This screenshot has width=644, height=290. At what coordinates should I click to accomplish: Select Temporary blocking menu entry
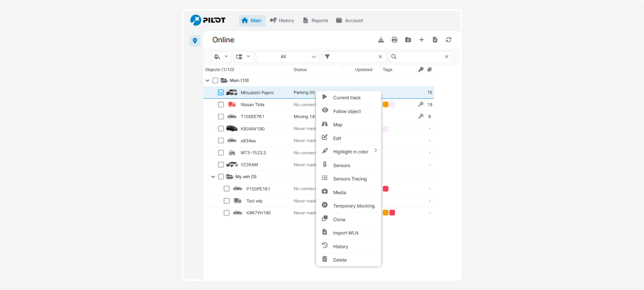click(x=354, y=206)
